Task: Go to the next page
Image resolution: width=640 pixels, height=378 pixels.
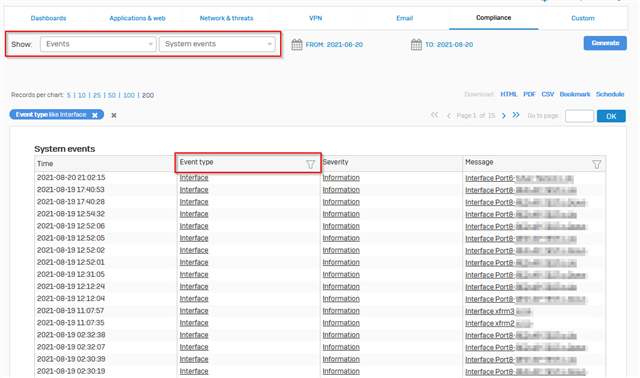Action: point(504,116)
